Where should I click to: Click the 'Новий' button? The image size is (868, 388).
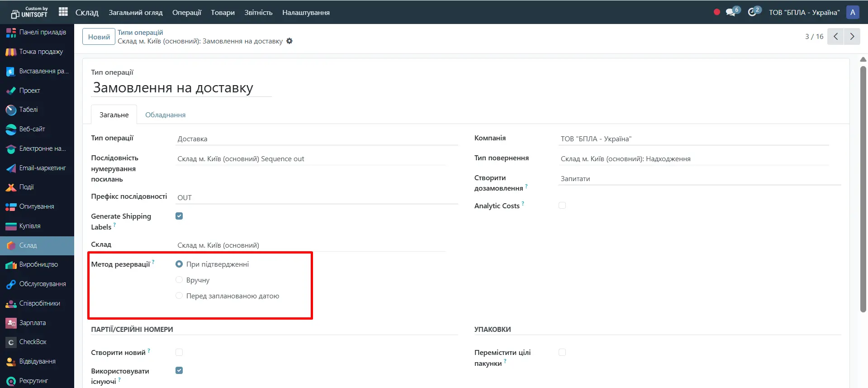tap(99, 37)
